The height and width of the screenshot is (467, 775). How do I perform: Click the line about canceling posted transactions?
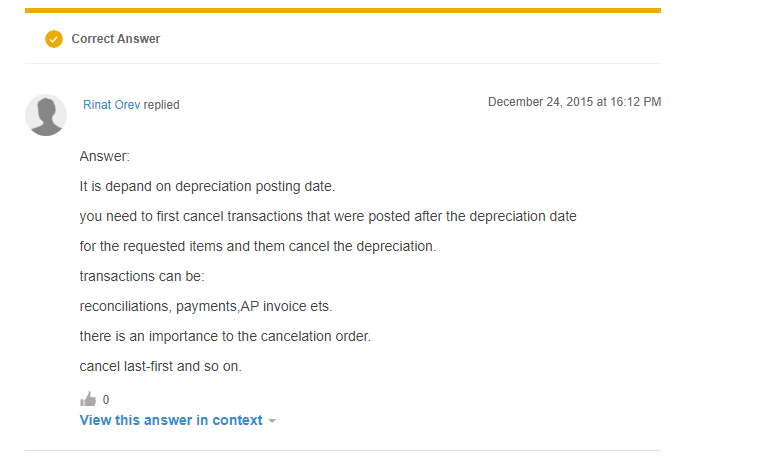(328, 216)
